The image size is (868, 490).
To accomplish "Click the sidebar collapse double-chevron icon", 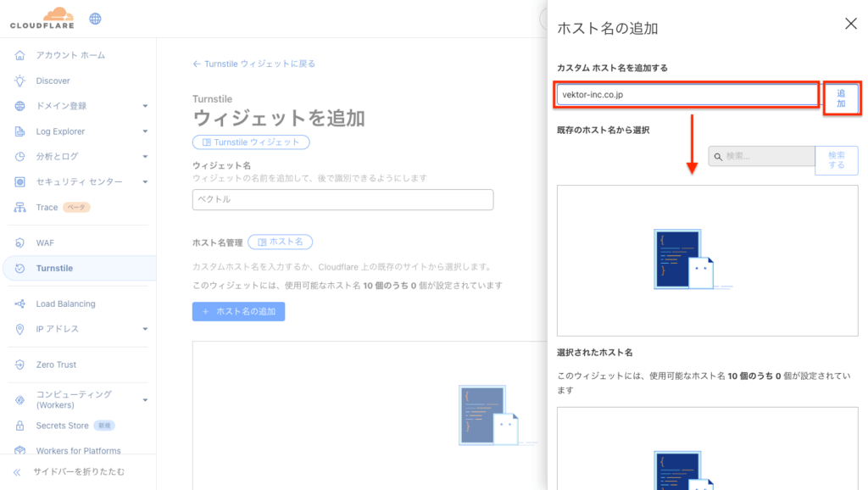I will coord(17,472).
